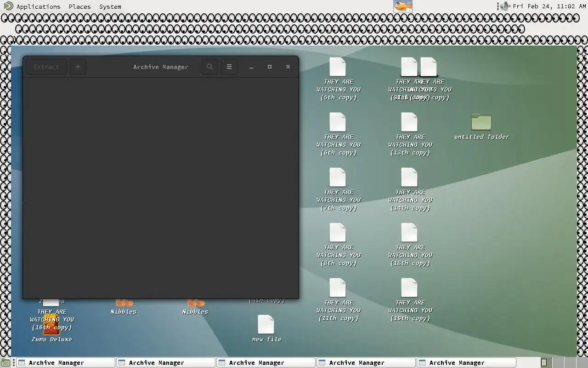Viewport: 588px width, 368px height.
Task: Open the Archive Manager hamburger menu
Action: [x=229, y=67]
